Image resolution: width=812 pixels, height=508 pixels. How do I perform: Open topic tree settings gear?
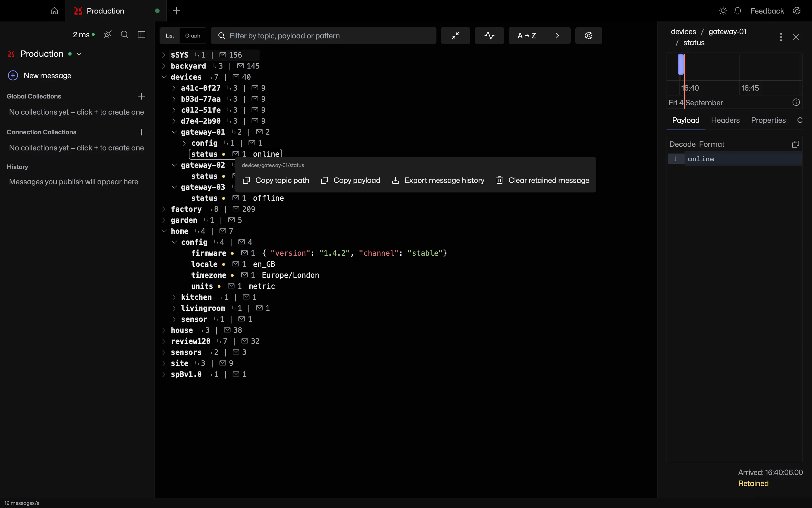(x=588, y=36)
